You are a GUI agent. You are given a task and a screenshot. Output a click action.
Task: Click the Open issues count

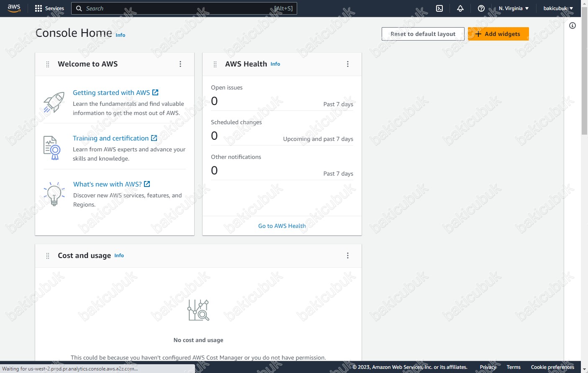click(214, 101)
